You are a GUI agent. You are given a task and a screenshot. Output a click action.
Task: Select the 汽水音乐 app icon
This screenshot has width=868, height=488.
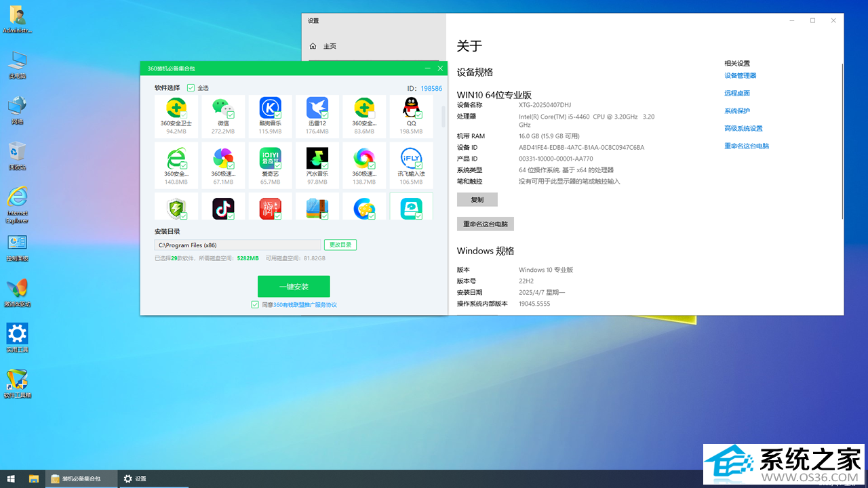[317, 159]
